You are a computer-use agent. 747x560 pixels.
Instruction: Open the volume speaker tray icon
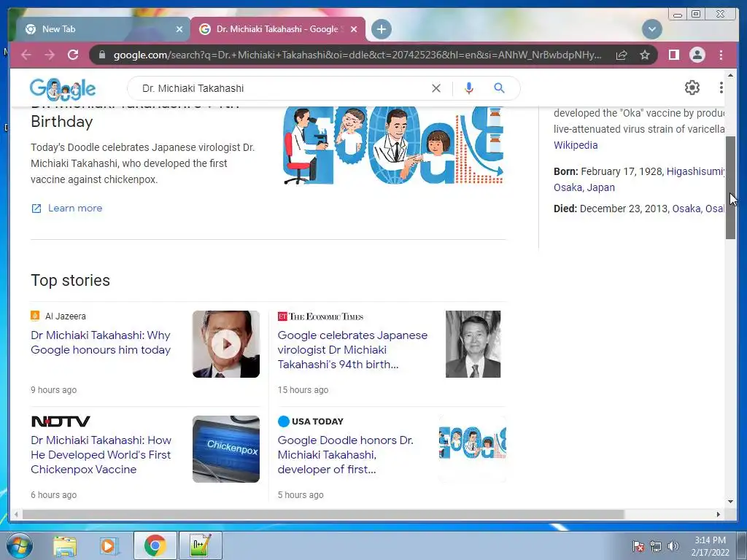(x=673, y=546)
